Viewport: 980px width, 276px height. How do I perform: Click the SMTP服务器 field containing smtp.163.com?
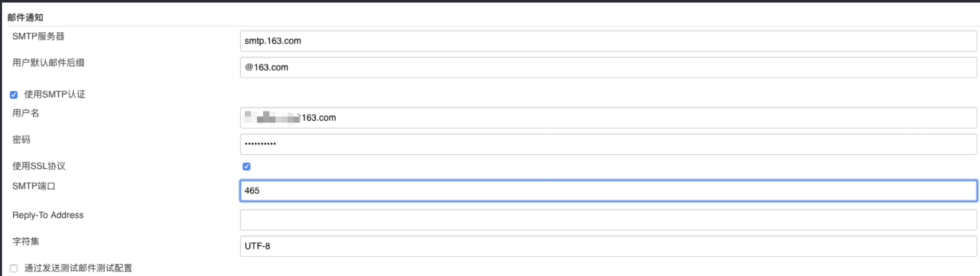pyautogui.click(x=608, y=41)
